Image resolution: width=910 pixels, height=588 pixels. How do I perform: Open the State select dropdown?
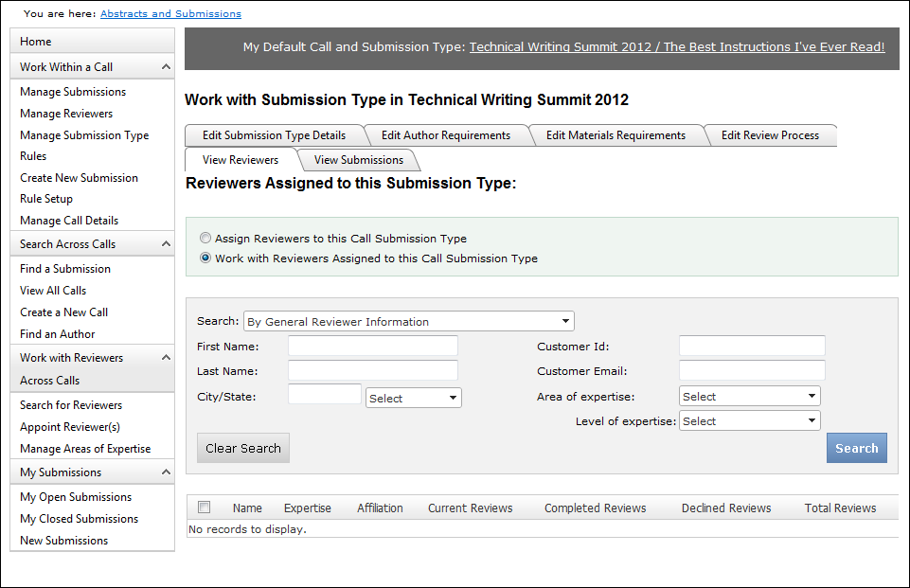(413, 399)
